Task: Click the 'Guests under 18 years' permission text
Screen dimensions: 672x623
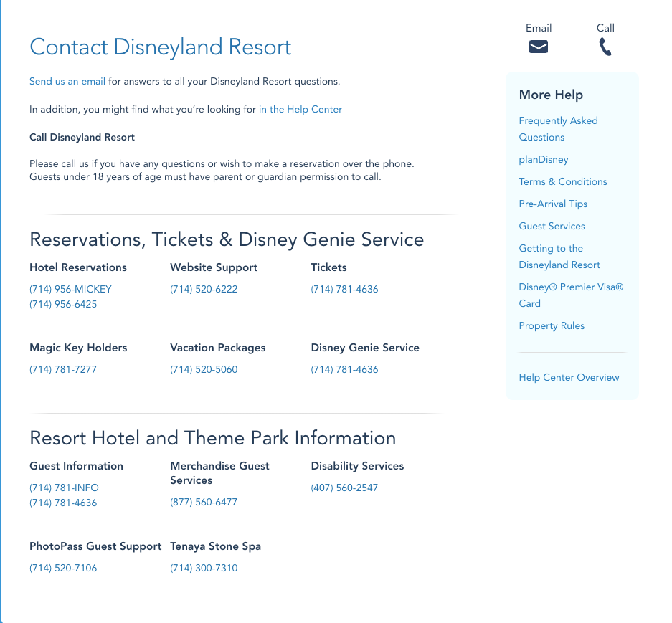Action: (205, 177)
